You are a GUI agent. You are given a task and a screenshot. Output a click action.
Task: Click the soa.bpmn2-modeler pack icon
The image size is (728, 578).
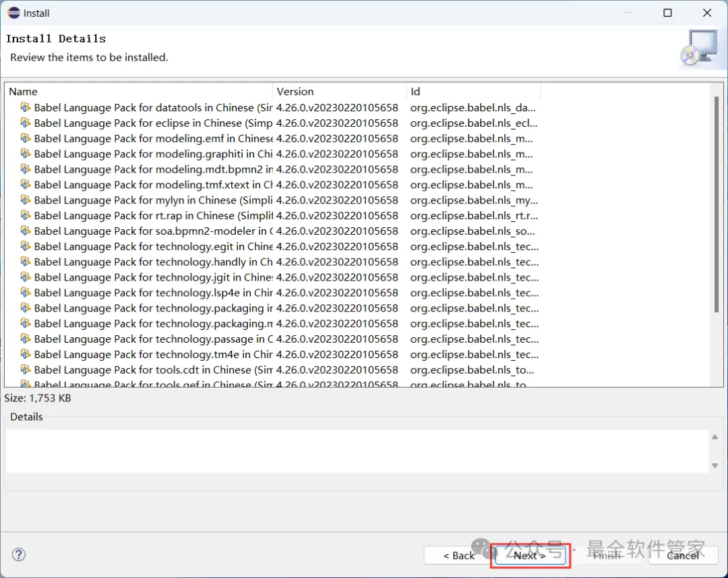click(26, 231)
